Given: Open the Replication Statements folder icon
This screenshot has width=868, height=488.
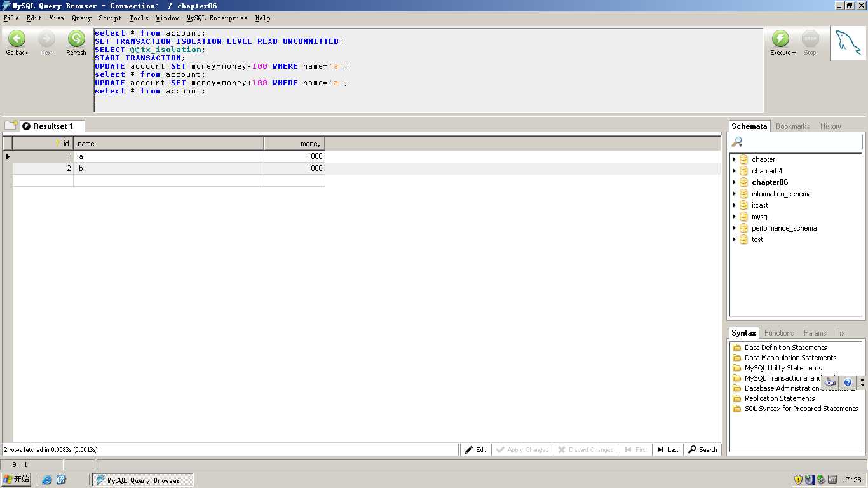Looking at the screenshot, I should point(737,398).
